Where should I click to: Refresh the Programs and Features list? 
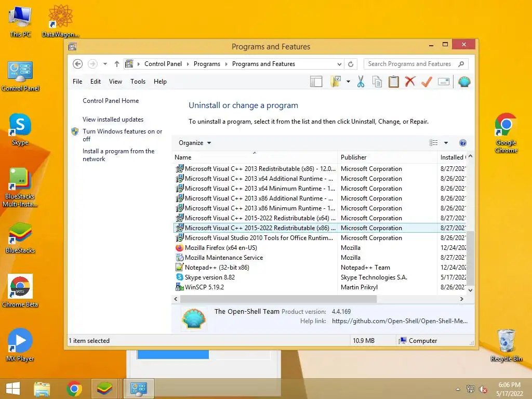[351, 64]
